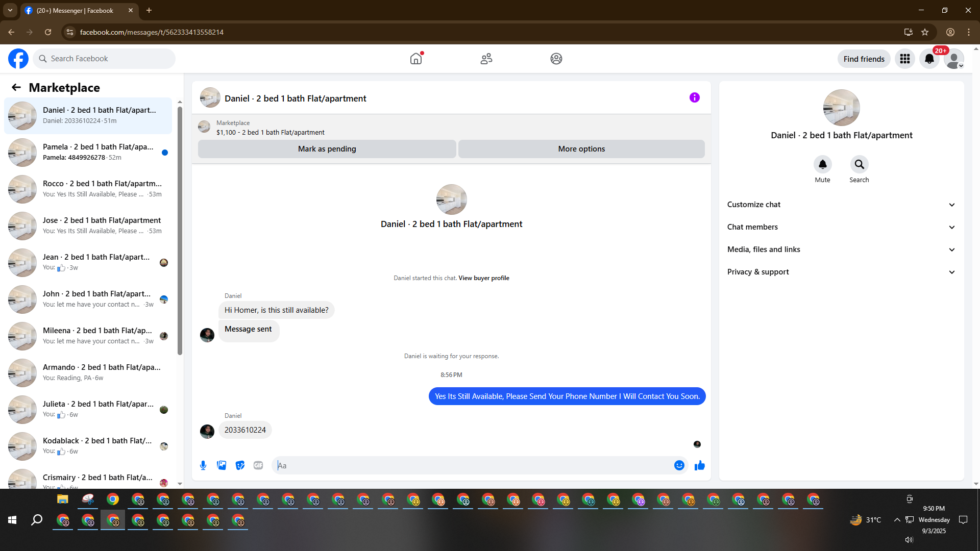
Task: Open Windows taskbar search
Action: [x=37, y=520]
